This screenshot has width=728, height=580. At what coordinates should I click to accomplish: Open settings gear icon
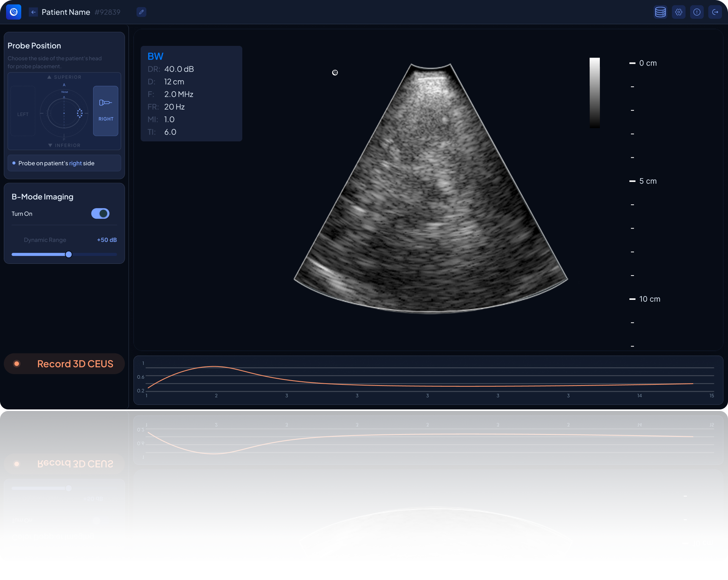click(x=679, y=12)
